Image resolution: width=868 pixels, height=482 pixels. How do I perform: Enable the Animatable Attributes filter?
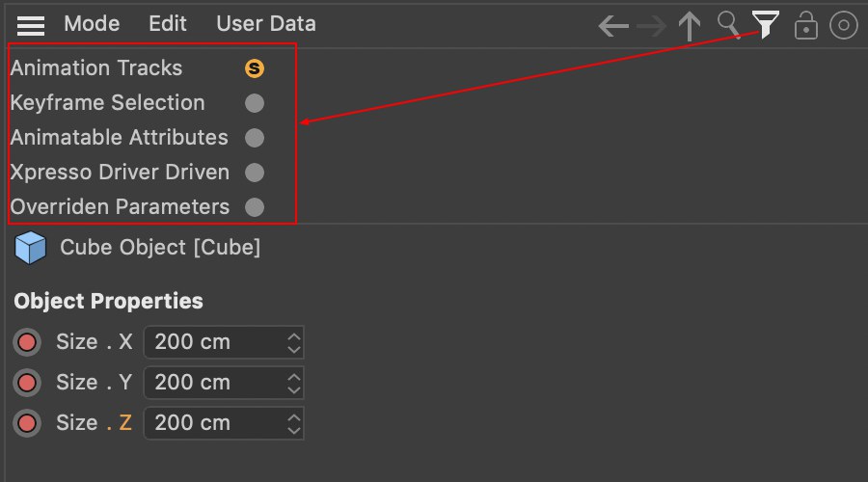coord(254,138)
